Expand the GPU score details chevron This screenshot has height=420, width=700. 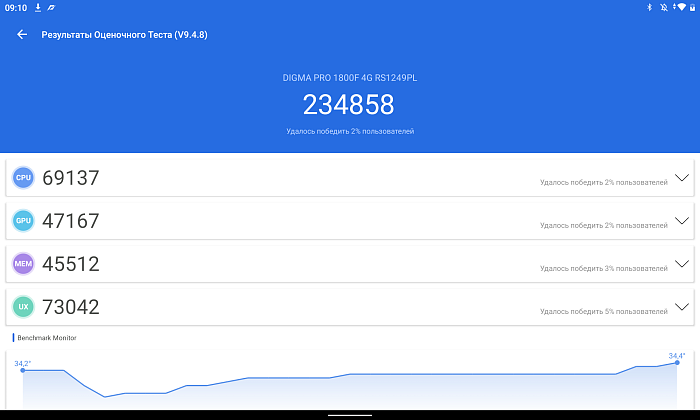(x=682, y=220)
